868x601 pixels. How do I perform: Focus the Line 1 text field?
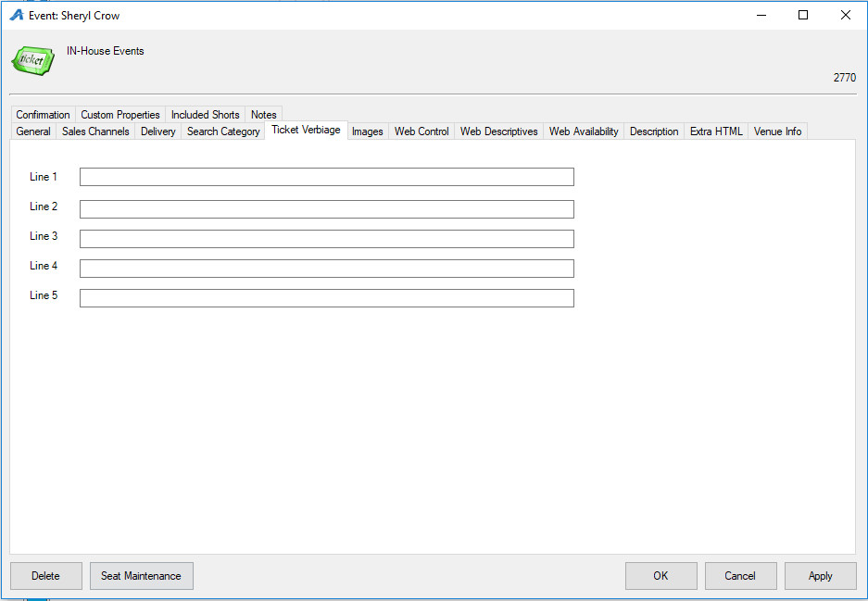pos(327,177)
